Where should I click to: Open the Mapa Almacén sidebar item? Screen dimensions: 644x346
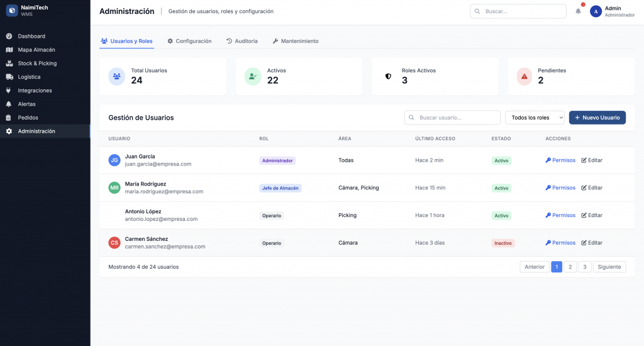[36, 50]
